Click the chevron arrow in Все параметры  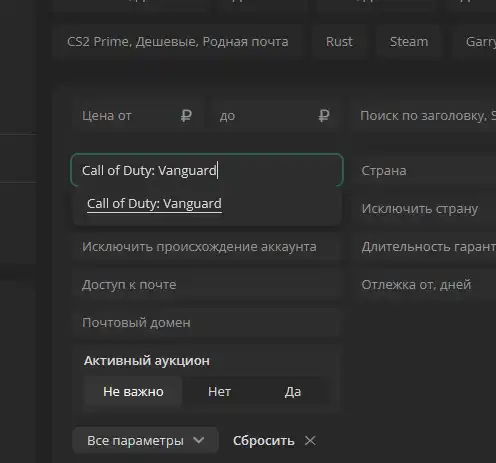(199, 440)
